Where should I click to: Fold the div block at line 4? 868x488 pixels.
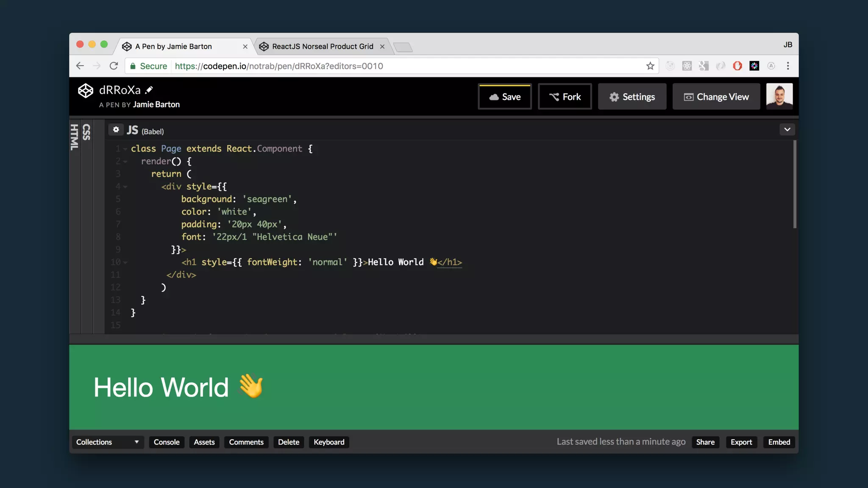(x=125, y=187)
